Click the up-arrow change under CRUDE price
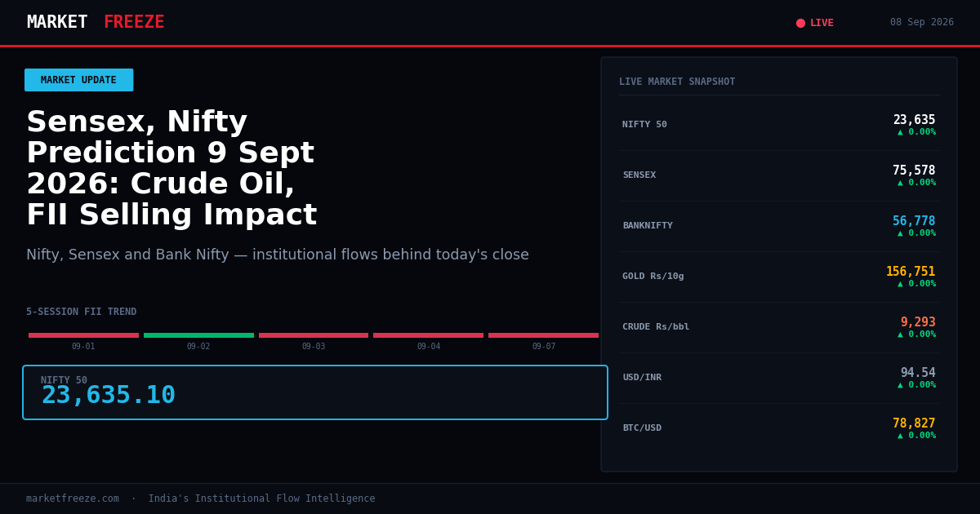The width and height of the screenshot is (980, 514). [x=916, y=335]
